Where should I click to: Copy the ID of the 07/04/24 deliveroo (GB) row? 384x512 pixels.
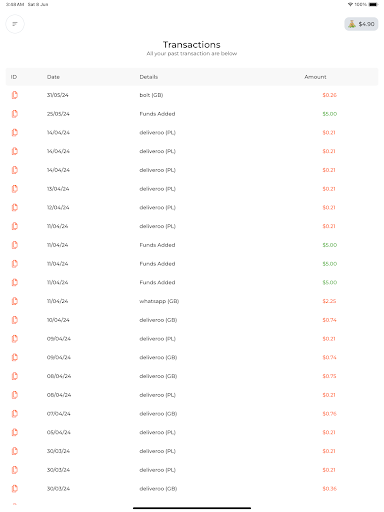pyautogui.click(x=15, y=414)
